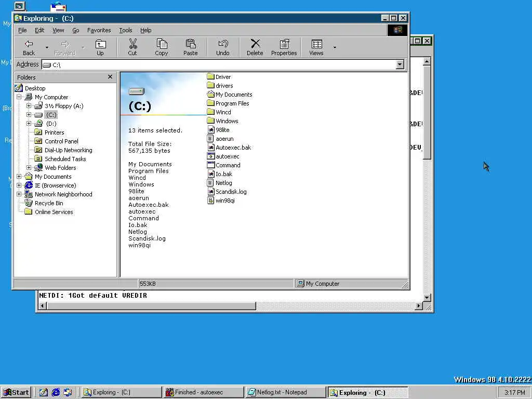
Task: Launch Internet Explorer from Quick Launch
Action: [56, 392]
